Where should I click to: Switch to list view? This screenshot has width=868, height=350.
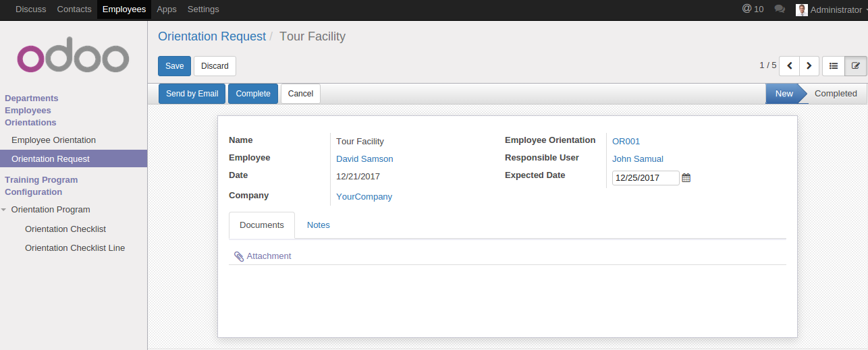[834, 66]
